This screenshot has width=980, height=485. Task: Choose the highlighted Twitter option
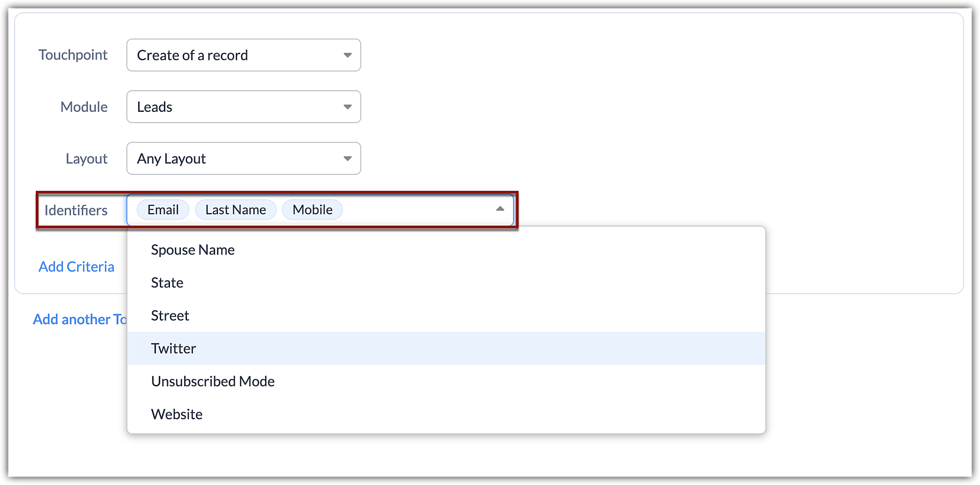446,349
